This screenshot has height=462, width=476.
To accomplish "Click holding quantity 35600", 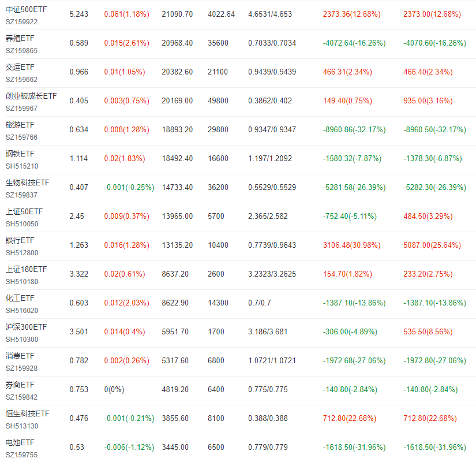I will pos(218,43).
